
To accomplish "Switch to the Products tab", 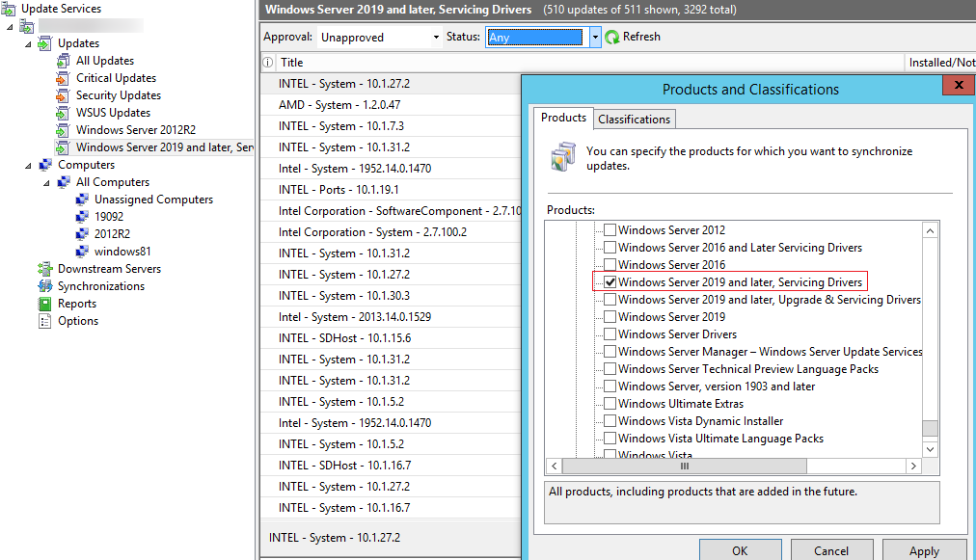I will coord(563,118).
